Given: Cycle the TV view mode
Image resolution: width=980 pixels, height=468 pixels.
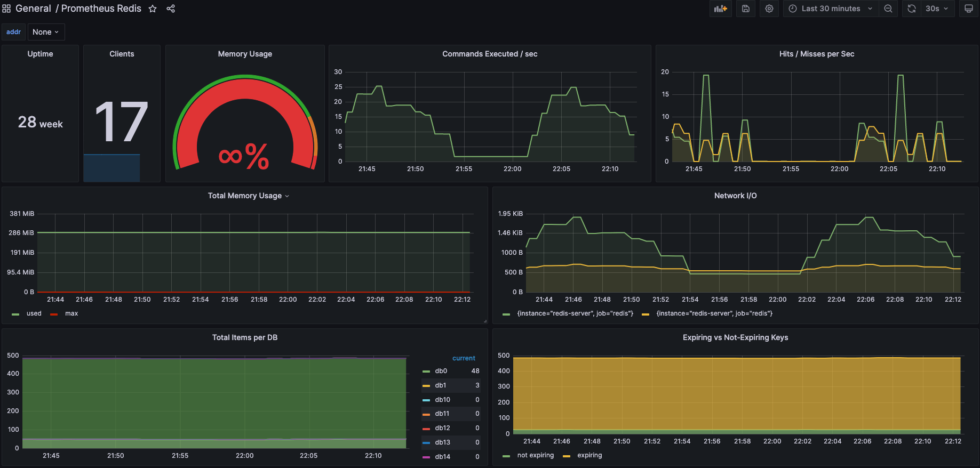Looking at the screenshot, I should [969, 9].
